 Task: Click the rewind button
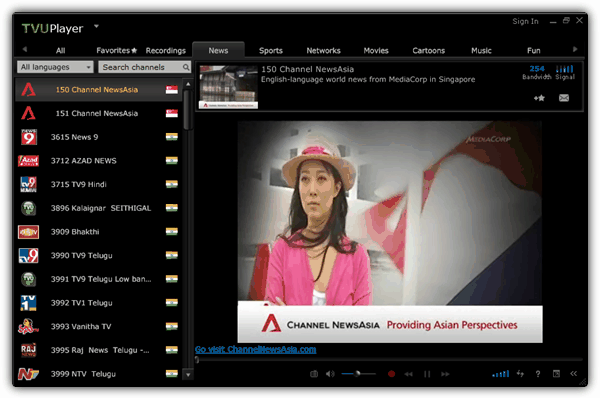coord(409,374)
